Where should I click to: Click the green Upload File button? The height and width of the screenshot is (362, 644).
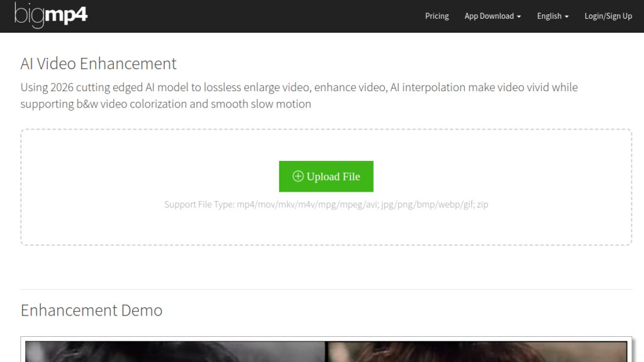click(x=326, y=177)
